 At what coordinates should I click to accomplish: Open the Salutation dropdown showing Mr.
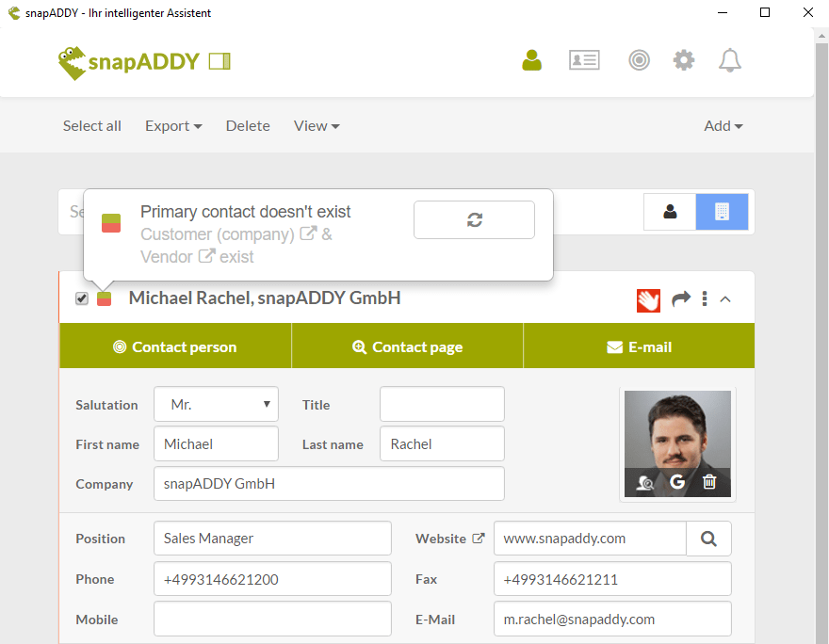[x=216, y=404]
